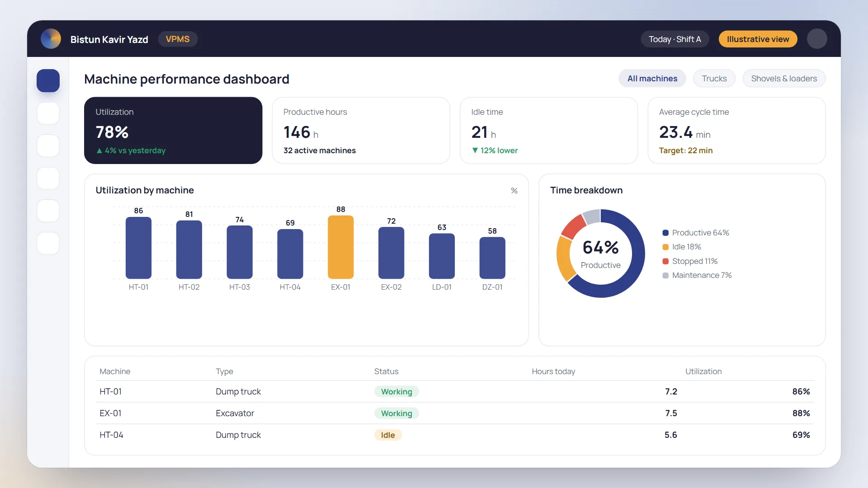Select the HT-02 bar in chart
This screenshot has height=488, width=868.
(189, 249)
